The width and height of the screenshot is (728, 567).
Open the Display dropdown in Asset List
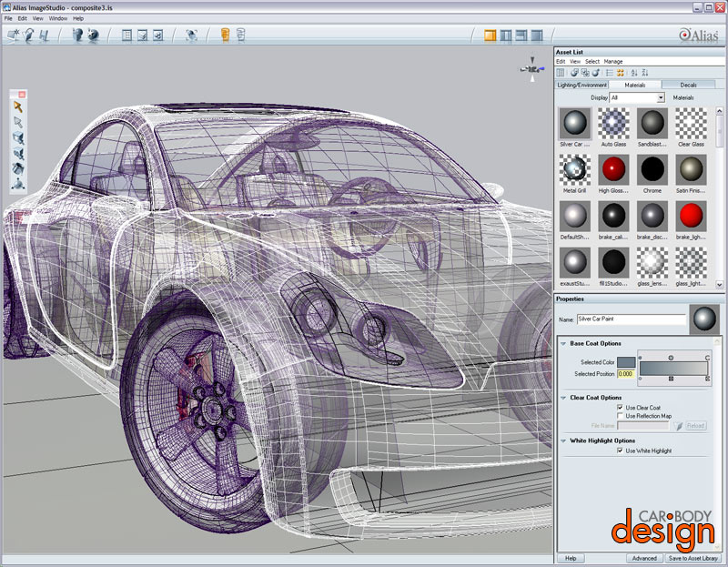(662, 97)
